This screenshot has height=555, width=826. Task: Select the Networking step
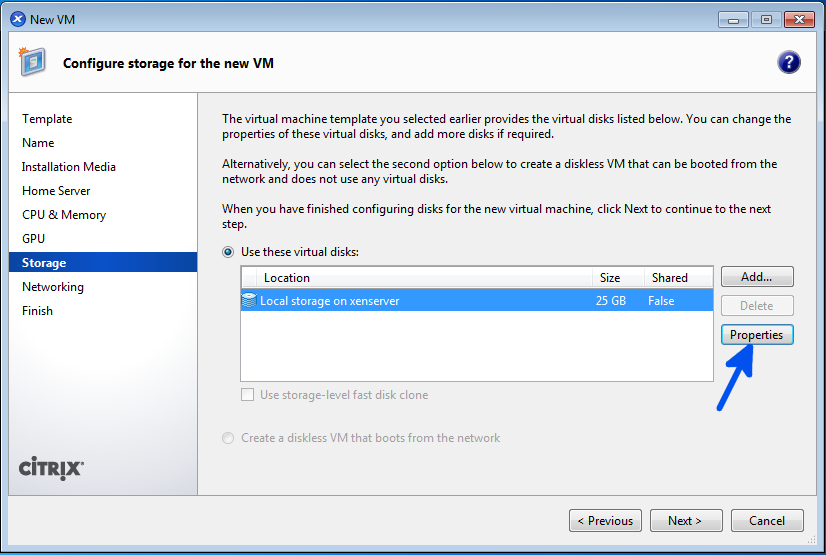tap(53, 287)
